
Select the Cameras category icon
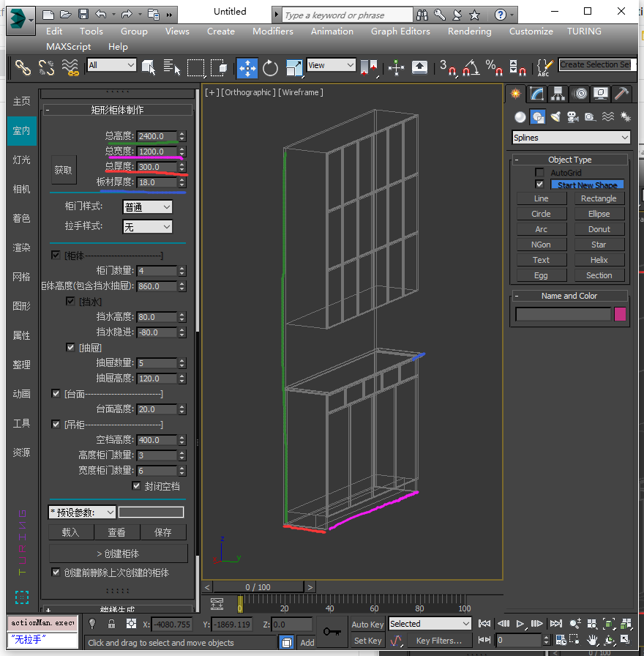[x=572, y=117]
